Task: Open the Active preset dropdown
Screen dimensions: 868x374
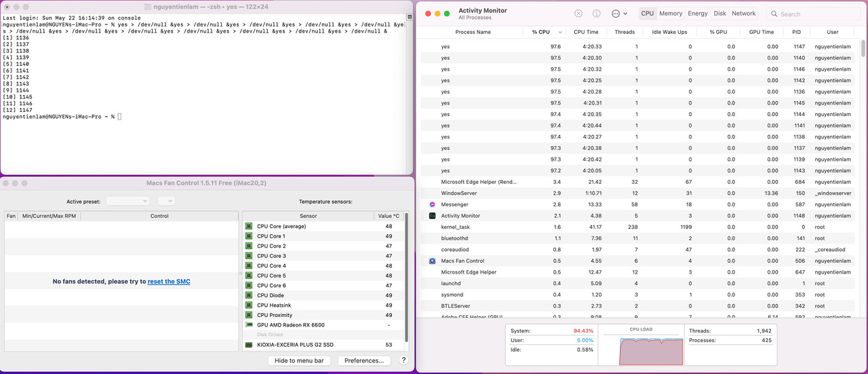Action: click(x=127, y=201)
